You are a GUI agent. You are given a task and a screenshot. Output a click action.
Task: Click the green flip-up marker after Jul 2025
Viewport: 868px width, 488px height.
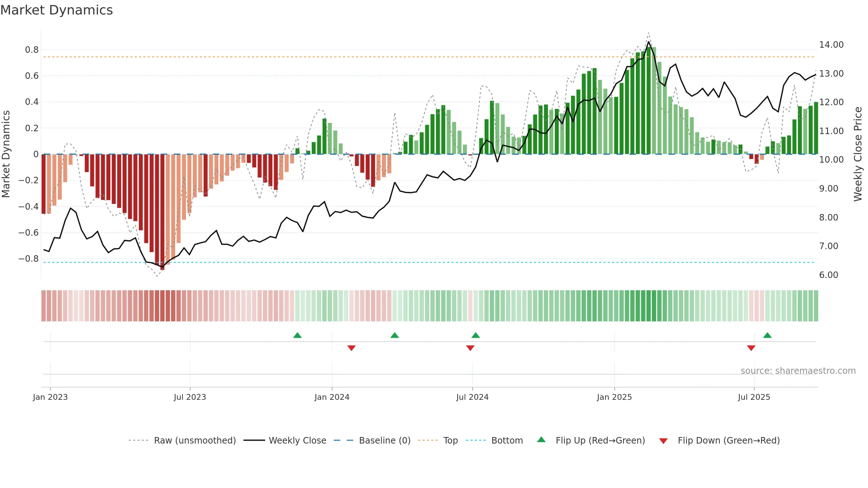point(767,335)
